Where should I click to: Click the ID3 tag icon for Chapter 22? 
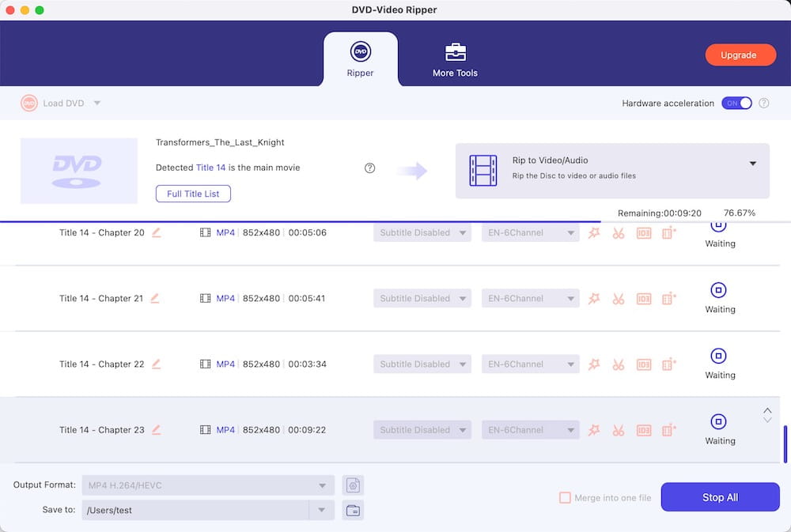click(x=644, y=364)
